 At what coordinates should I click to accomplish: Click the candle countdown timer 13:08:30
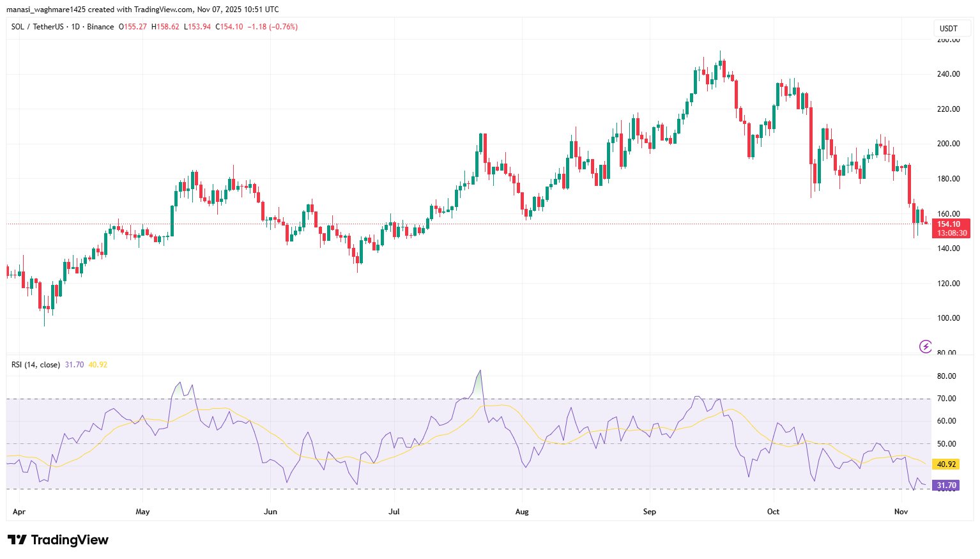[952, 233]
